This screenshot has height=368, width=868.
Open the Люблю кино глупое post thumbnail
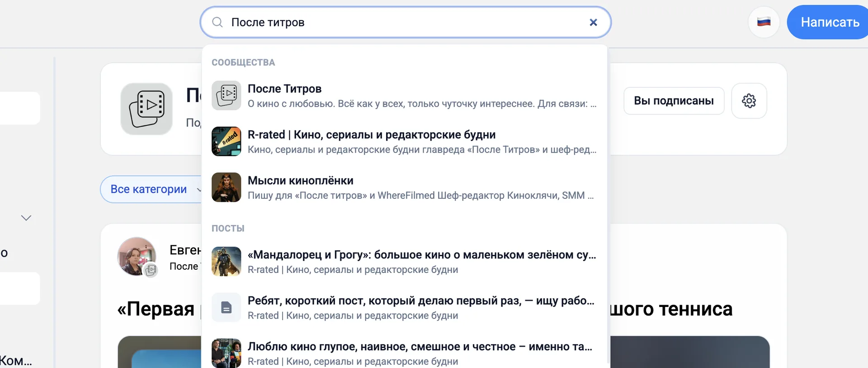point(226,353)
